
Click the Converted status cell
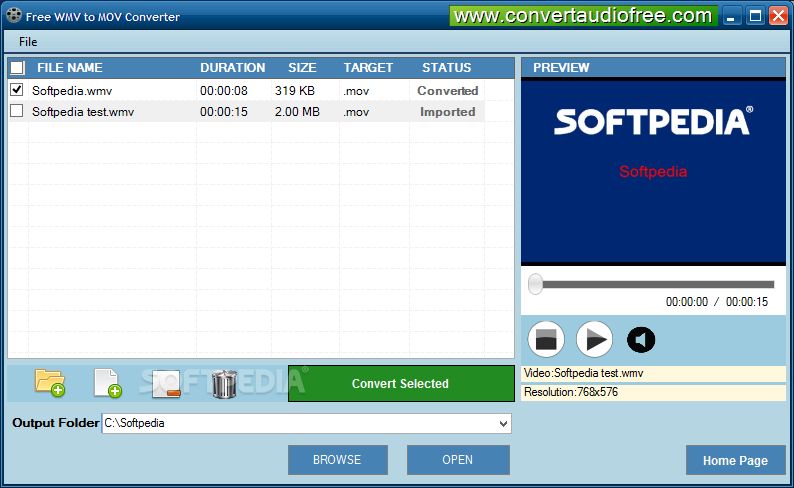448,91
